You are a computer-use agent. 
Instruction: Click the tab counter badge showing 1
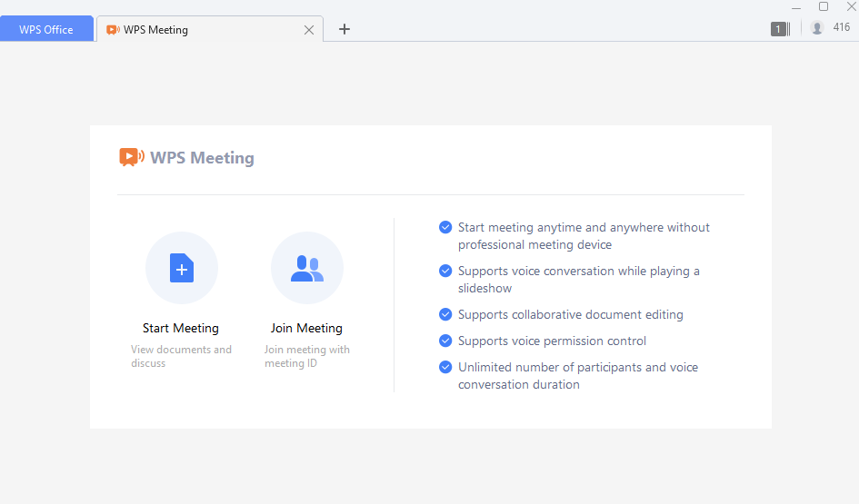tap(778, 29)
